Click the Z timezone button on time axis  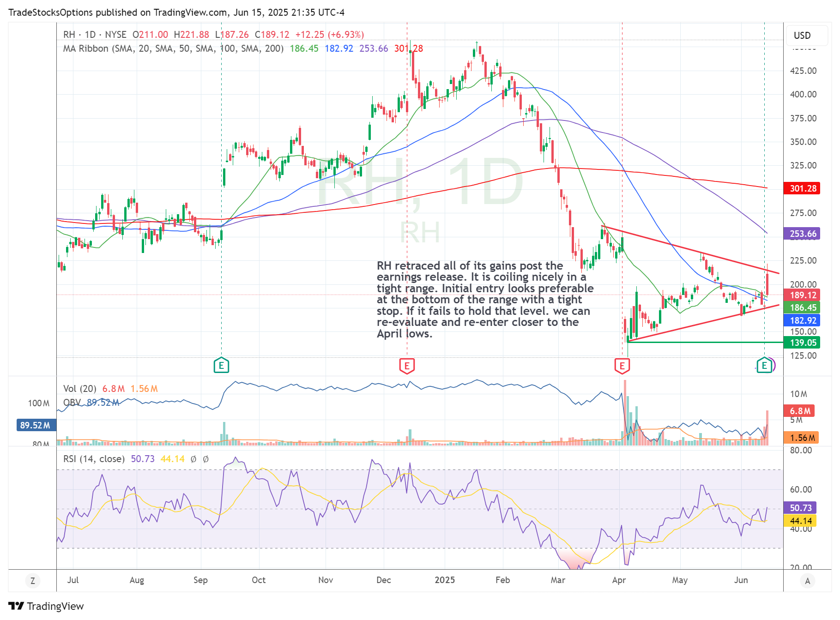tap(33, 581)
